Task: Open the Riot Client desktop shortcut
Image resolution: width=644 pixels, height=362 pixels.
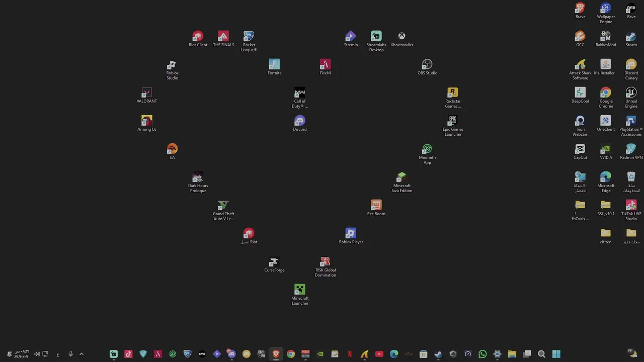Action: point(198,39)
